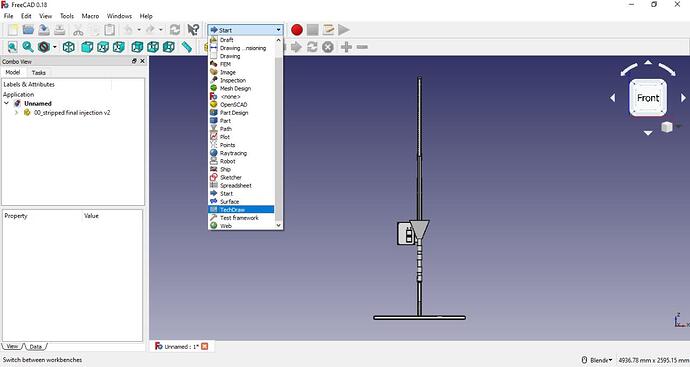Click the red macro record button
Screen dimensions: 690x367
[x=297, y=30]
